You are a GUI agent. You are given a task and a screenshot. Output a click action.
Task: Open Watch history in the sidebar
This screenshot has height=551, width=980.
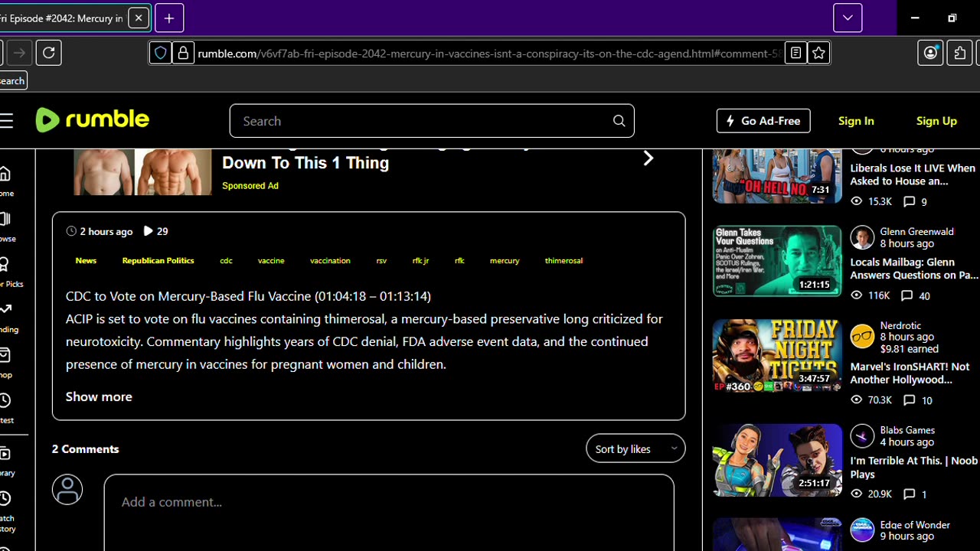click(x=6, y=511)
